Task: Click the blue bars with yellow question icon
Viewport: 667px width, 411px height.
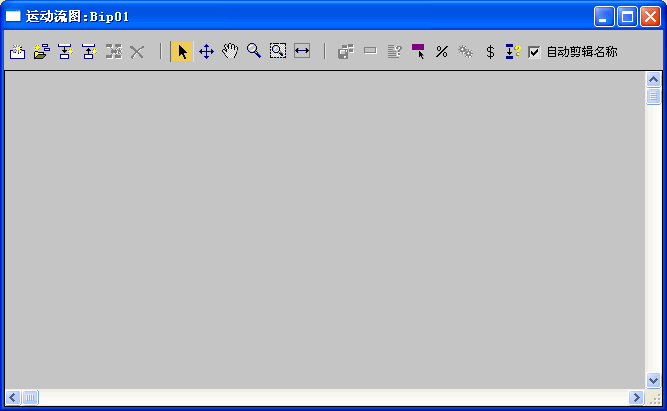Action: click(x=513, y=51)
